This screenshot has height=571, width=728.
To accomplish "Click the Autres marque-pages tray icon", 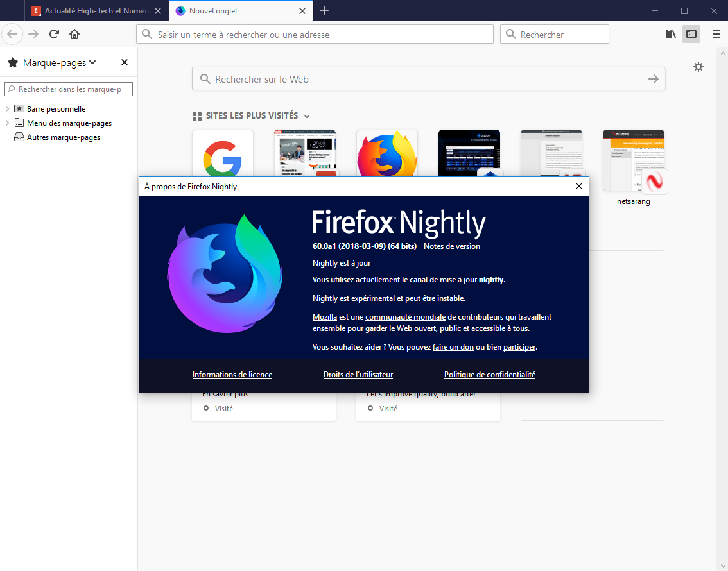I will click(x=19, y=137).
